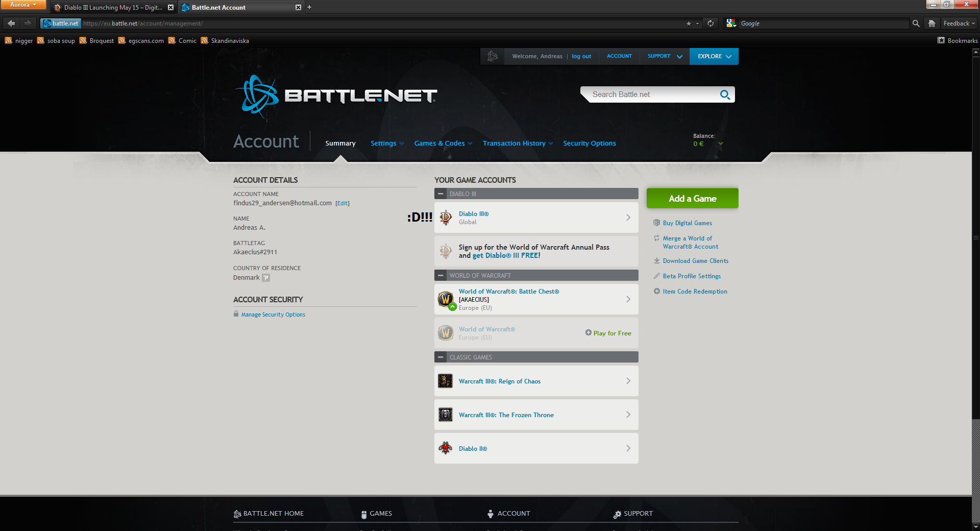Click the country of residence help icon
980x531 pixels.
click(266, 278)
